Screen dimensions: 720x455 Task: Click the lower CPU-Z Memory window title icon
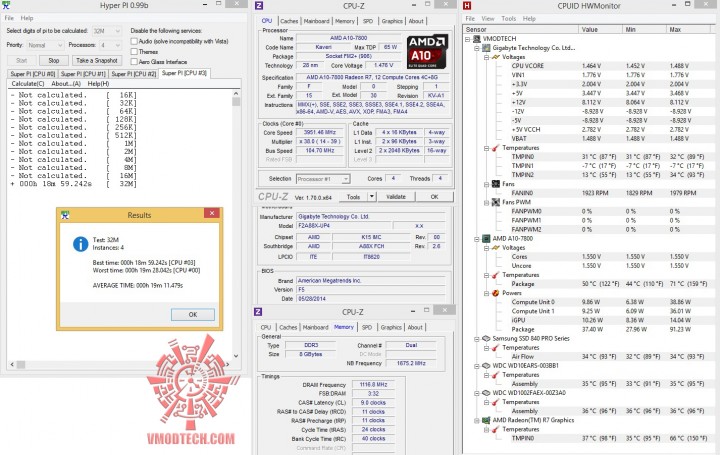(258, 312)
